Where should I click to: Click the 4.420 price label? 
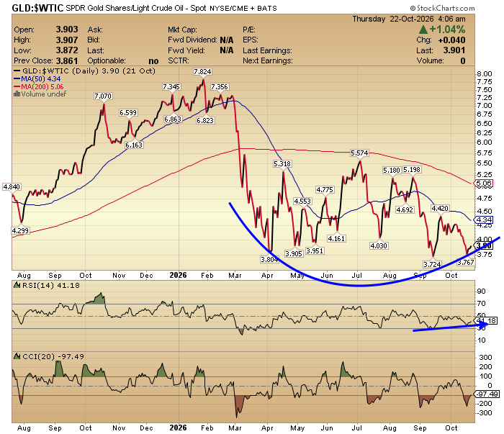(x=440, y=209)
